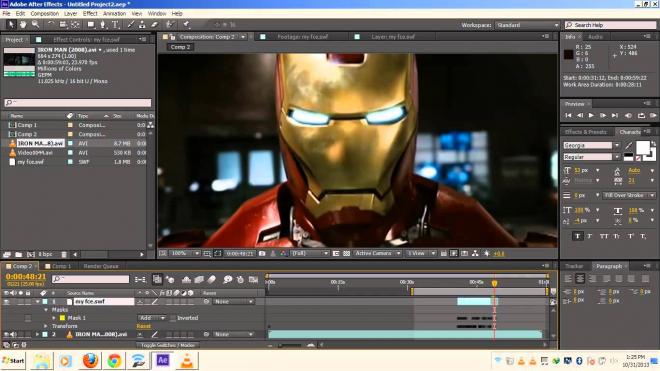The width and height of the screenshot is (660, 371).
Task: Select the Puppet Pin tool
Action: 186,25
